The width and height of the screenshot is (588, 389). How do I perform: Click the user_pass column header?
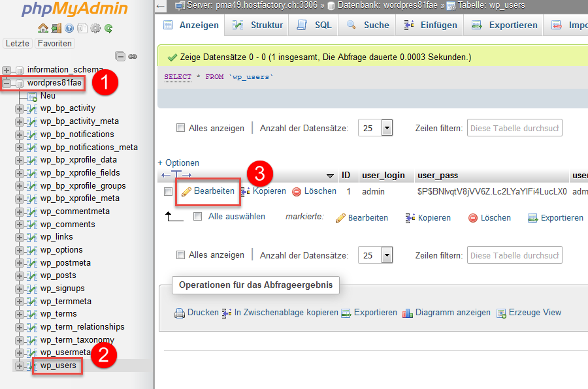pyautogui.click(x=438, y=176)
